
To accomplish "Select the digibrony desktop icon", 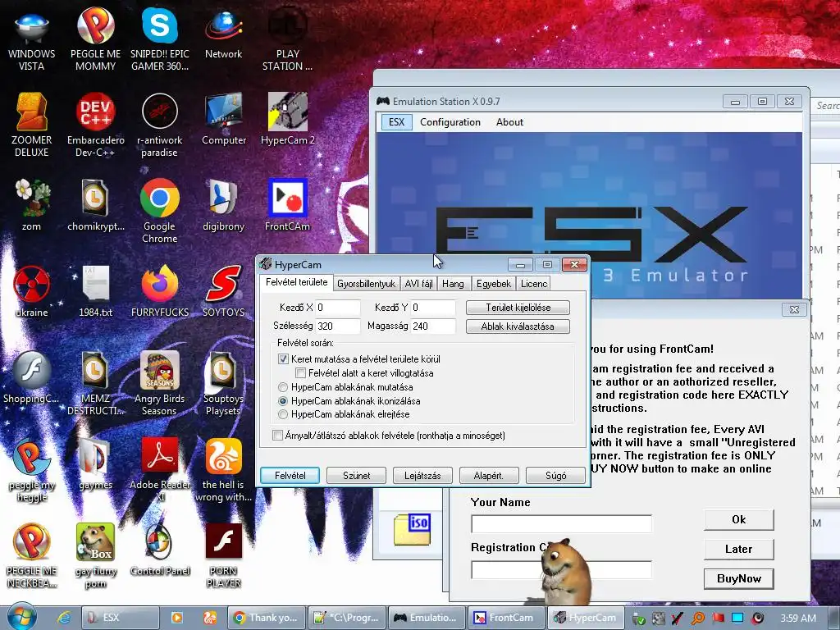I will 223,206.
